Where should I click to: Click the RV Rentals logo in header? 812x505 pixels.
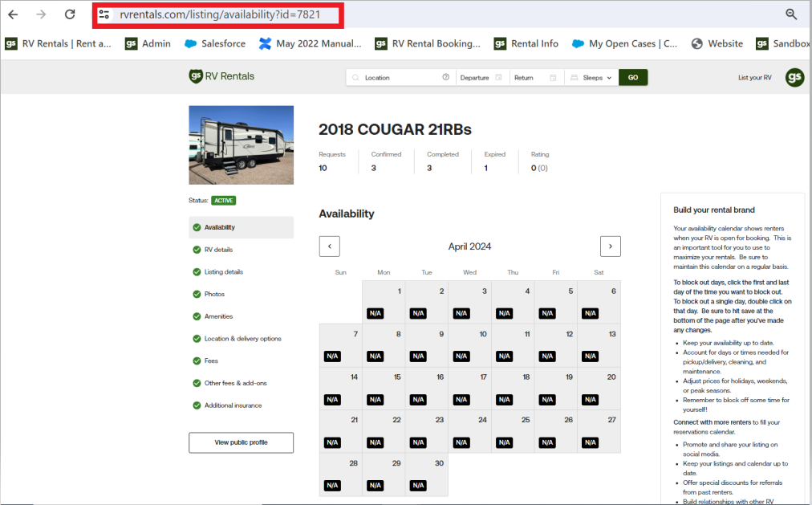tap(221, 76)
